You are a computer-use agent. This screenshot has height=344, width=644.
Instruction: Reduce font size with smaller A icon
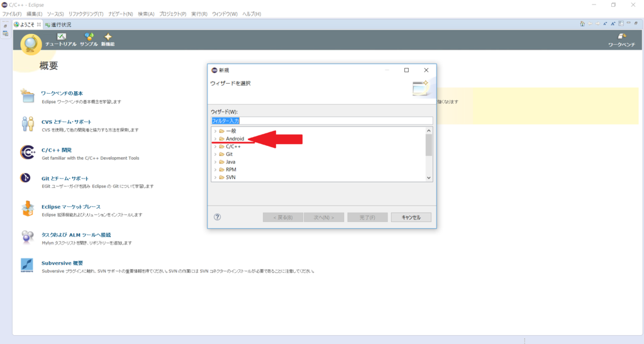click(606, 24)
